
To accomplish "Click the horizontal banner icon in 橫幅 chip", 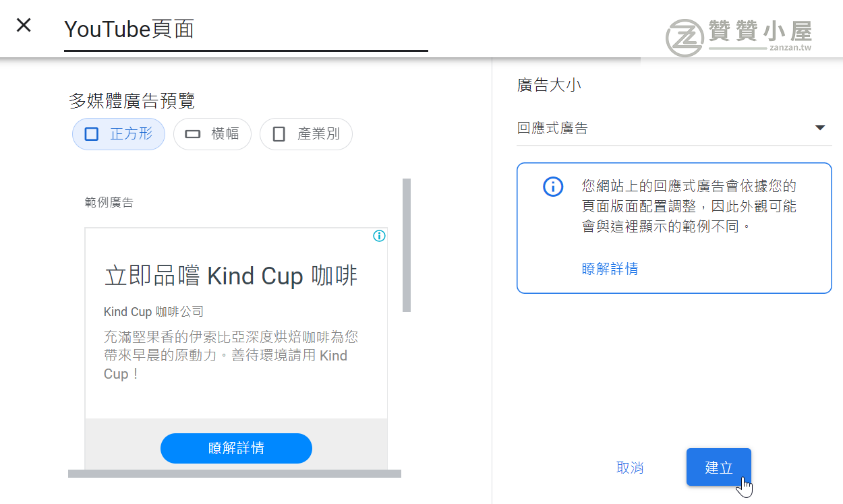I will point(193,134).
